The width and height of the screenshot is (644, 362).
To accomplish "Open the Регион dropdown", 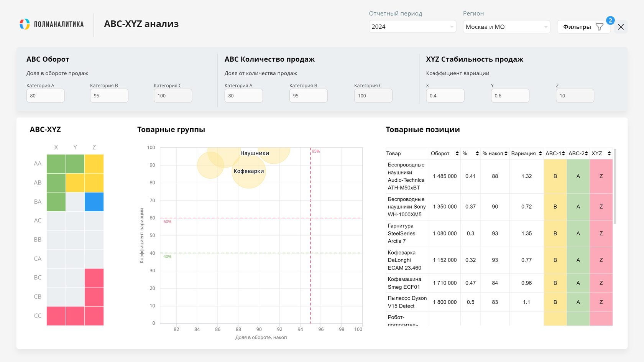I will coord(506,26).
